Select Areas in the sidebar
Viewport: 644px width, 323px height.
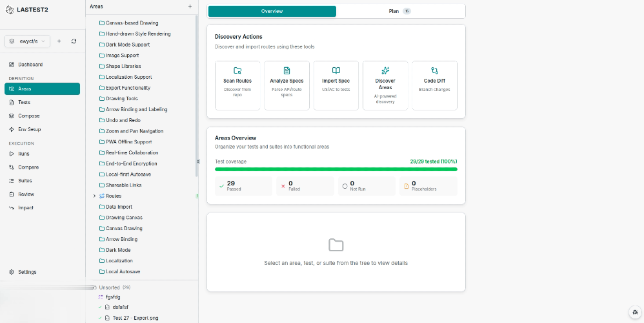43,89
